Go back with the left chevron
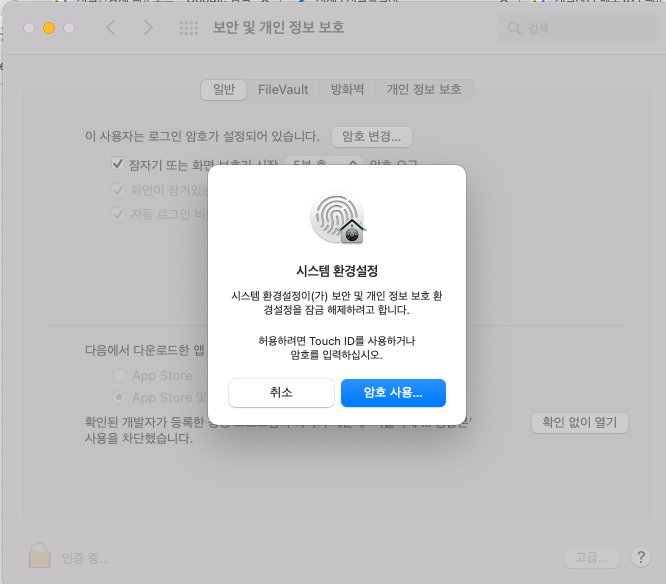The image size is (666, 584). (x=111, y=28)
